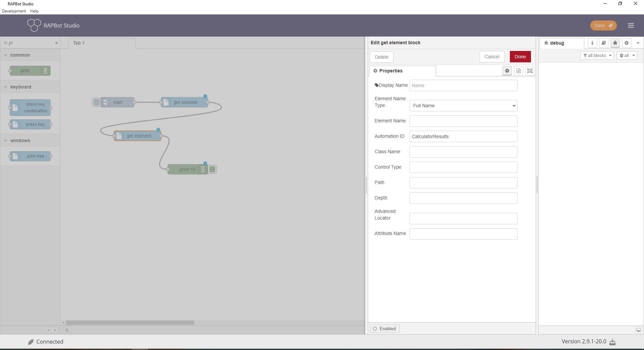
Task: Click the red Done button
Action: [x=520, y=57]
